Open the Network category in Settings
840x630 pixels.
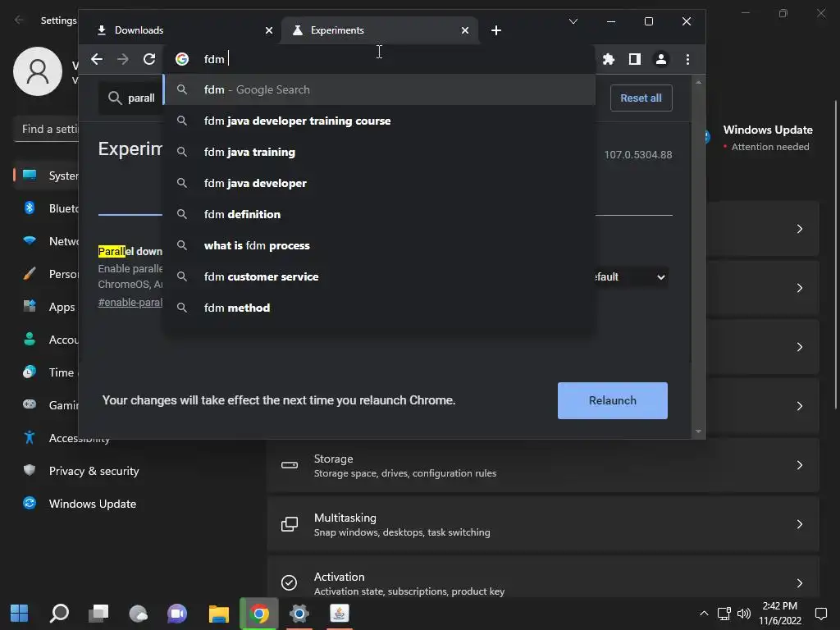[47, 241]
